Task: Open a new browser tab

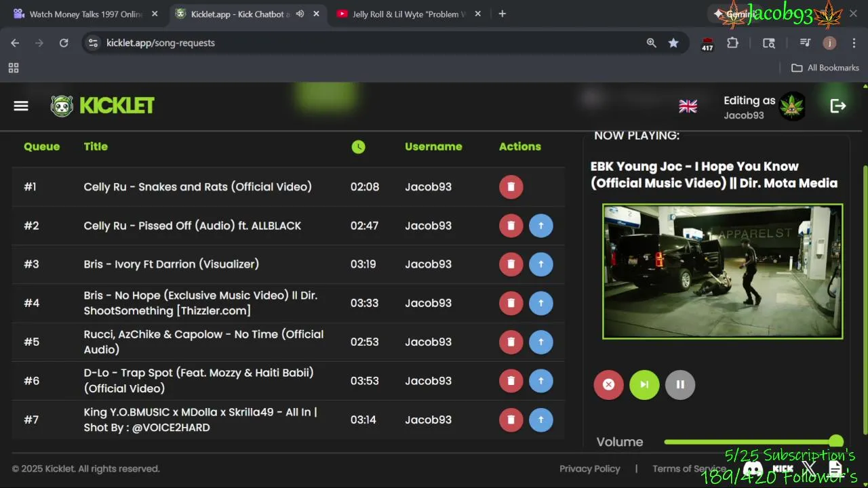Action: point(502,14)
